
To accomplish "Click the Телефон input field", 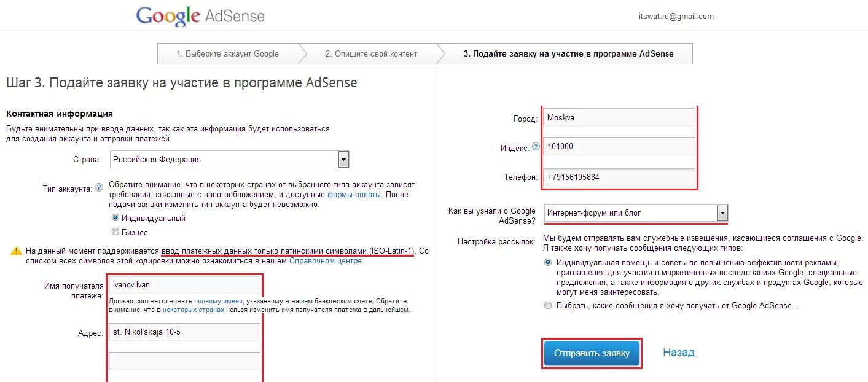I will point(619,177).
